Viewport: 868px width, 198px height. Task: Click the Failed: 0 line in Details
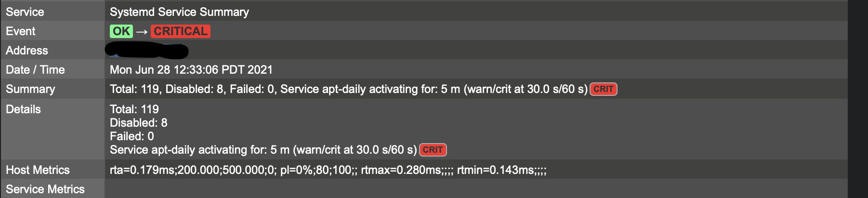tap(132, 136)
